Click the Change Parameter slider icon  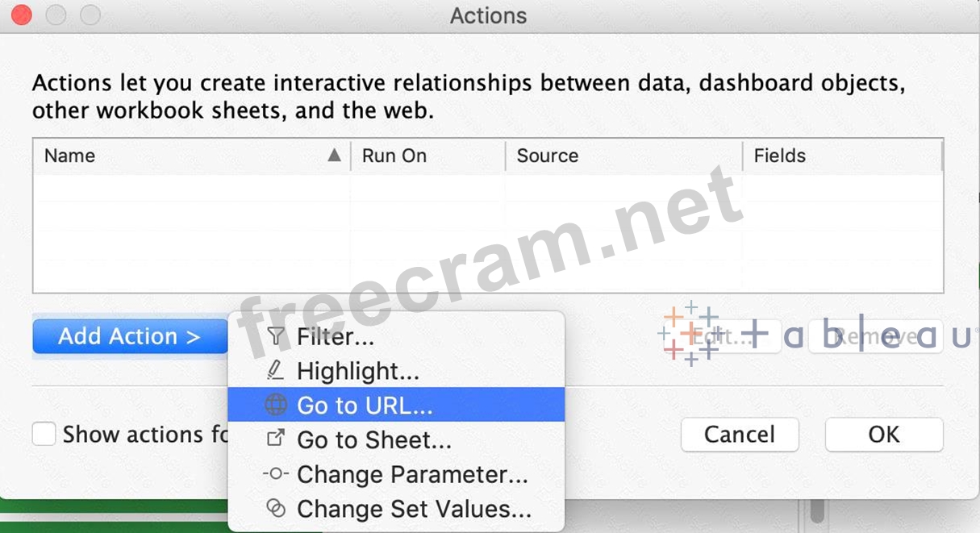(276, 474)
